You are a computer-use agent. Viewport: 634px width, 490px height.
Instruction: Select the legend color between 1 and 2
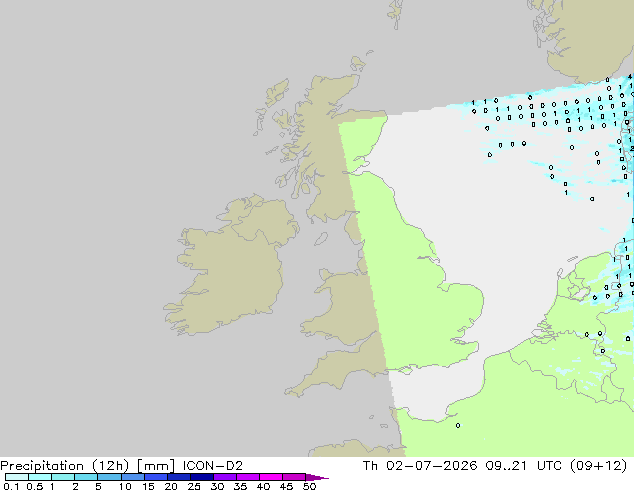63,477
